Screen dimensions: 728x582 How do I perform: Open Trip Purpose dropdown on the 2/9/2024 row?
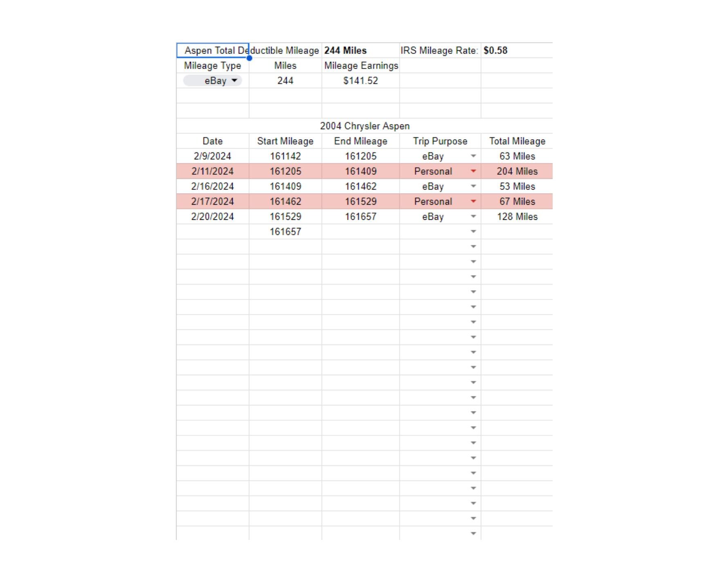pos(473,156)
